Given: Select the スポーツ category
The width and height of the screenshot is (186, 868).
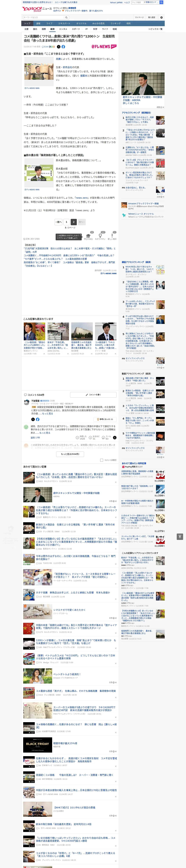Looking at the screenshot, I should [x=76, y=29].
